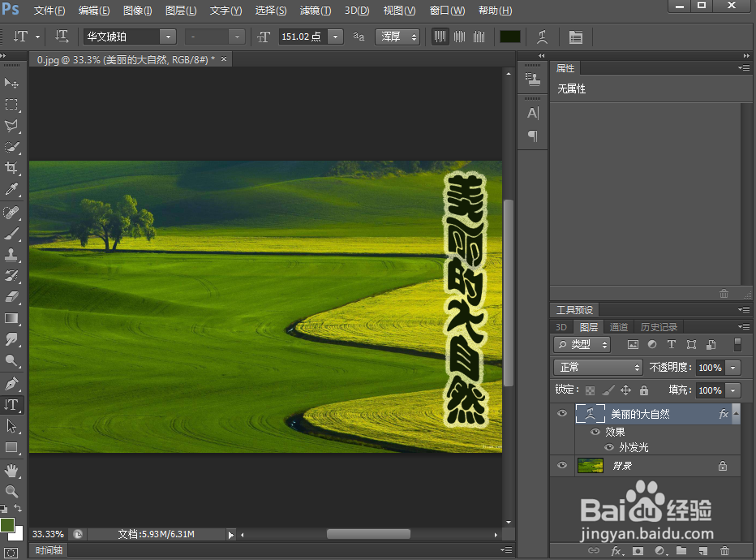756x560 pixels.
Task: Toggle lock transparent pixels
Action: point(591,390)
